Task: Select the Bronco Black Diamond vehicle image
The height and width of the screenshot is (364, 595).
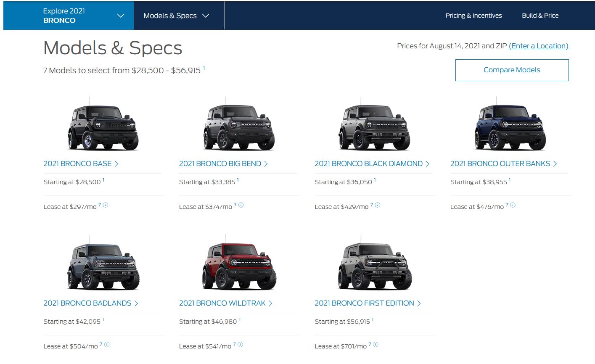Action: [374, 124]
